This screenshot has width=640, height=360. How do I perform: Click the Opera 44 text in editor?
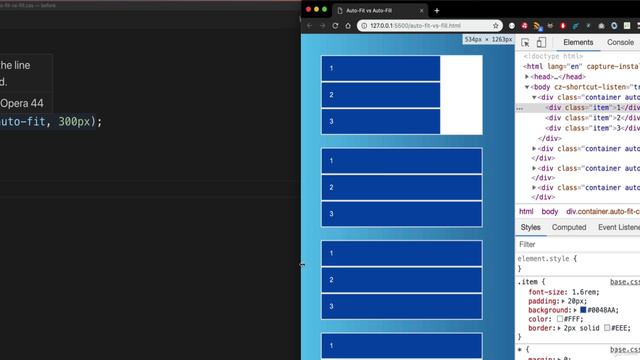pyautogui.click(x=22, y=103)
